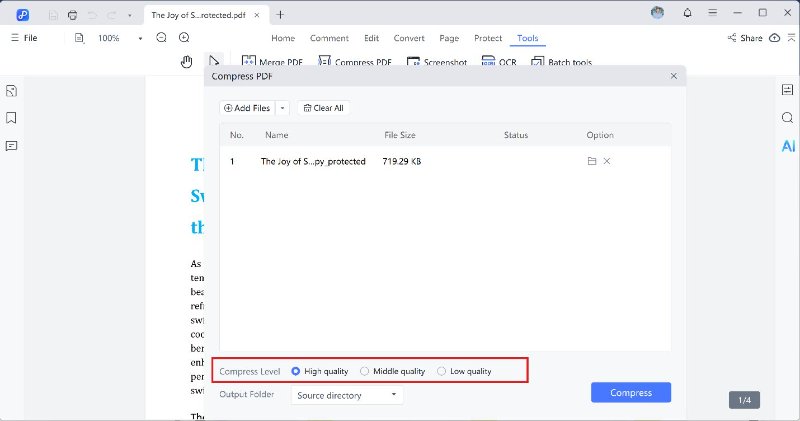Viewport: 800px width, 421px height.
Task: Click the File Size column header
Action: point(399,135)
